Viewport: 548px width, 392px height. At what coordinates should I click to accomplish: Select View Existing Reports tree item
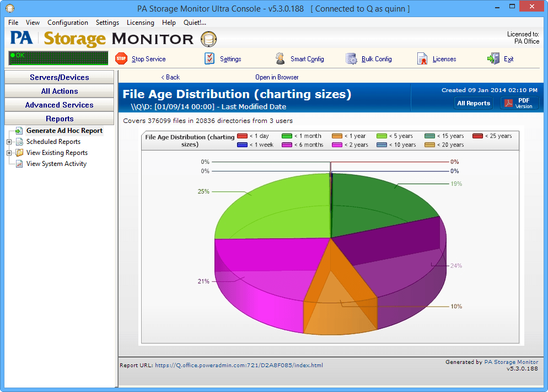57,153
